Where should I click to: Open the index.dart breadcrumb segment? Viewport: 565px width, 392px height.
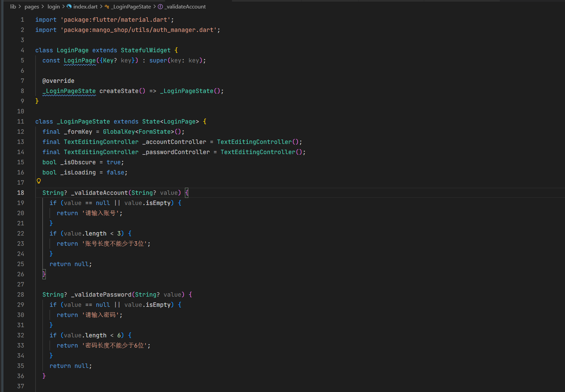click(x=86, y=6)
